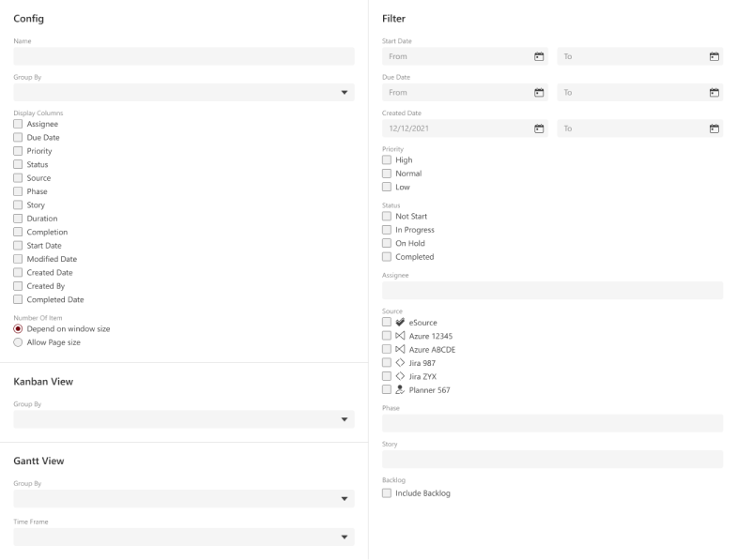Screen dimensions: 737x560
Task: Click into the Config Name input field
Action: 183,56
